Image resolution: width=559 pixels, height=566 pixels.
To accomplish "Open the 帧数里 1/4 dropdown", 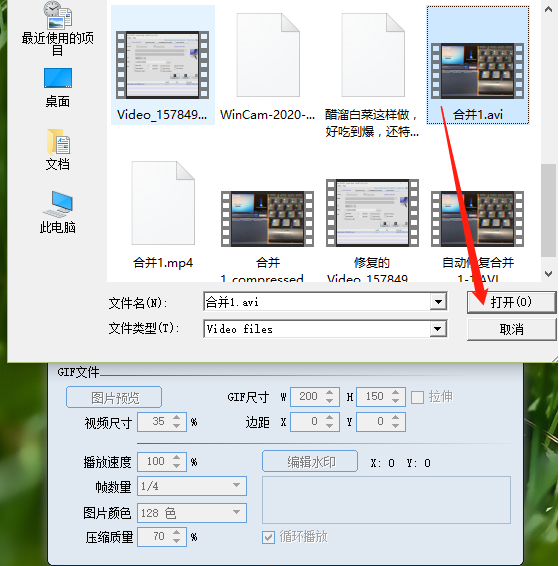I will [192, 486].
